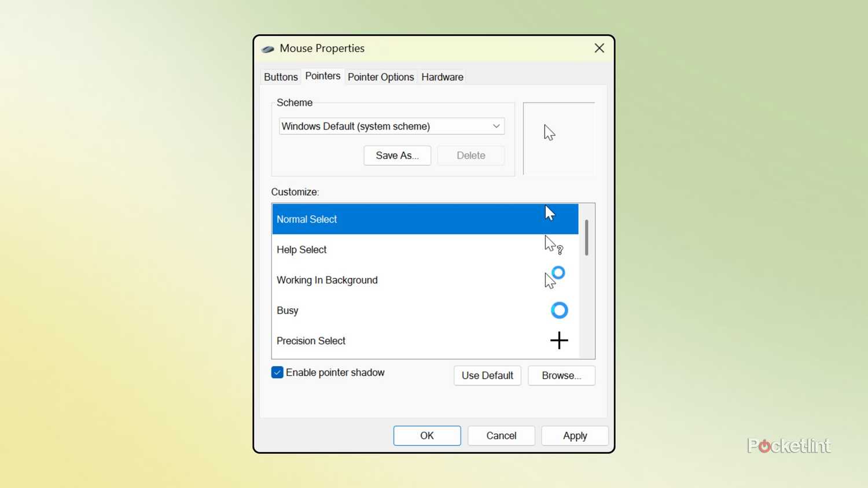Screen dimensions: 868x488
Task: Click the Precision Select crosshair icon
Action: tap(559, 341)
